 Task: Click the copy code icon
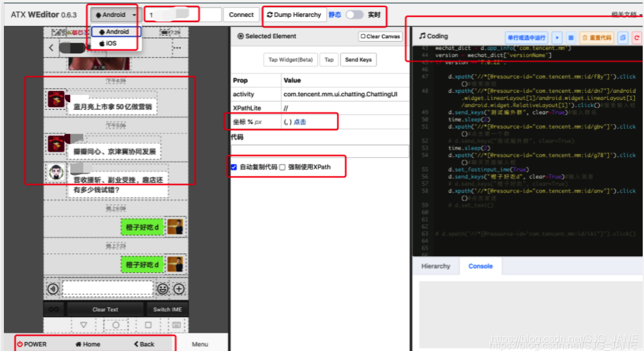tap(623, 38)
